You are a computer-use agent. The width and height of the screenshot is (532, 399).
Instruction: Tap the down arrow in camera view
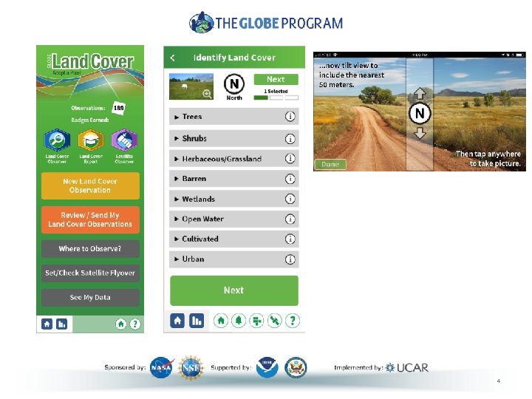[x=420, y=133]
